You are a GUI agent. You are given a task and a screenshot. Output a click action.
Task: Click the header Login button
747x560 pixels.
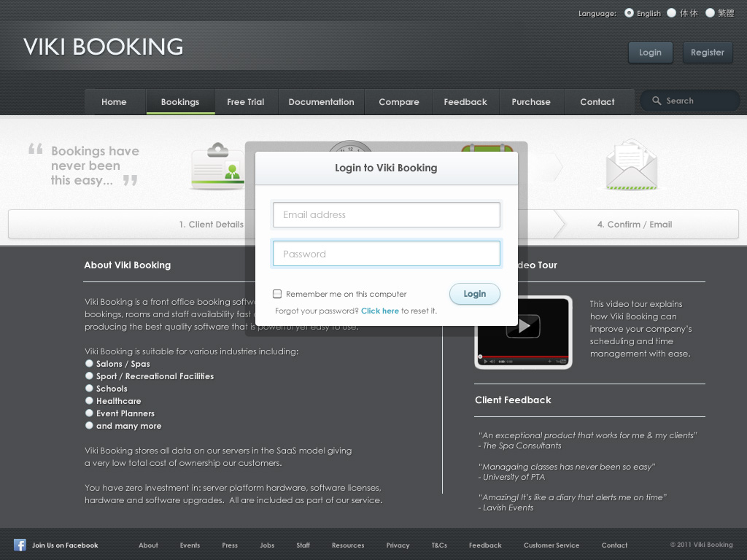[650, 52]
